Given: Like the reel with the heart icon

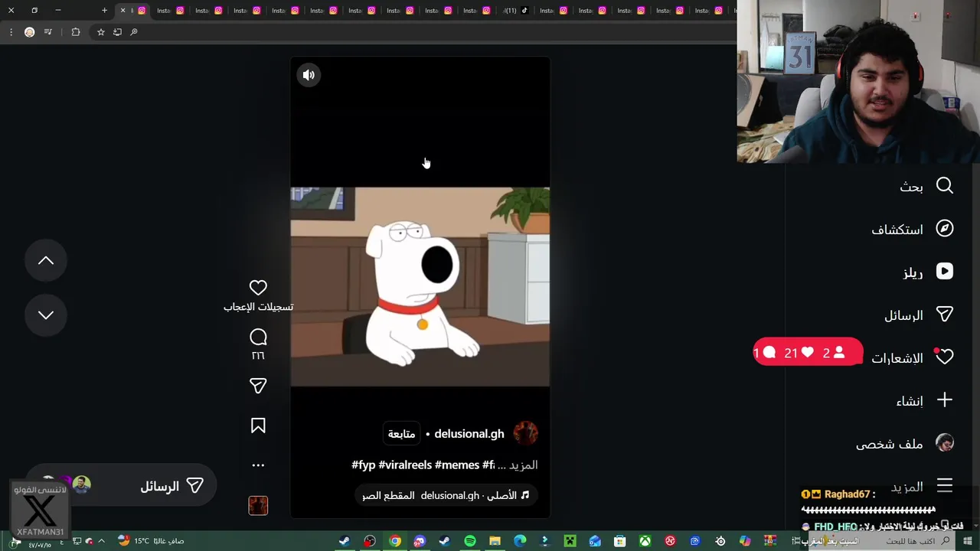Looking at the screenshot, I should (258, 287).
